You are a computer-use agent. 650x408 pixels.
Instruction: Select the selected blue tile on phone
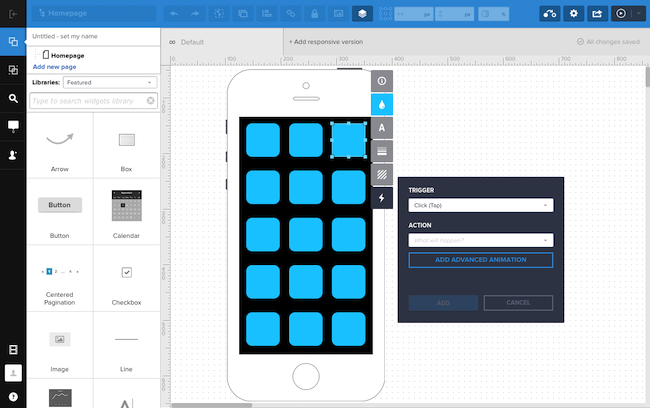348,140
